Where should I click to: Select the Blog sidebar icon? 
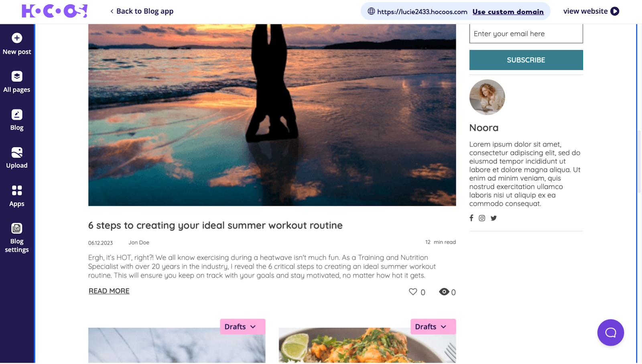tap(17, 114)
